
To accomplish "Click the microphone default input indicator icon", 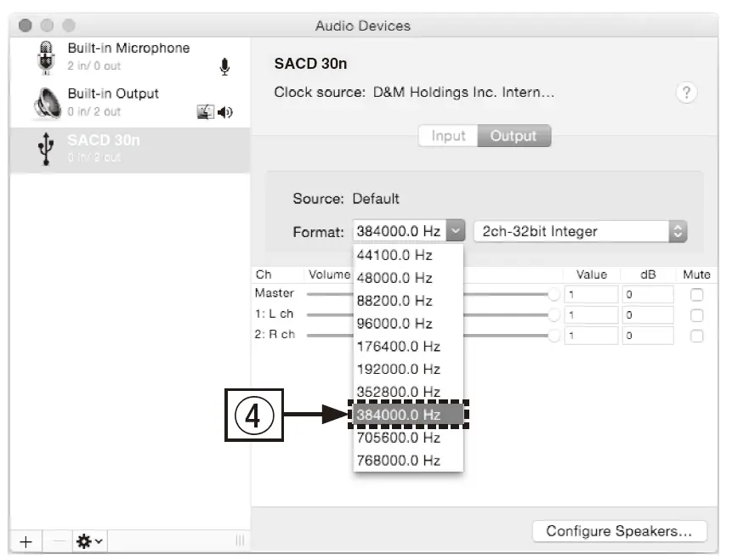I will click(x=224, y=67).
